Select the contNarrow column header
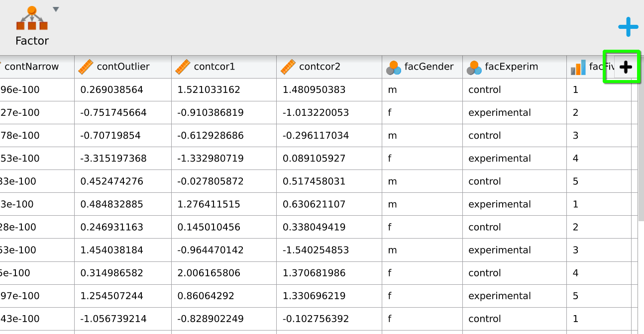644x334 pixels. 32,67
